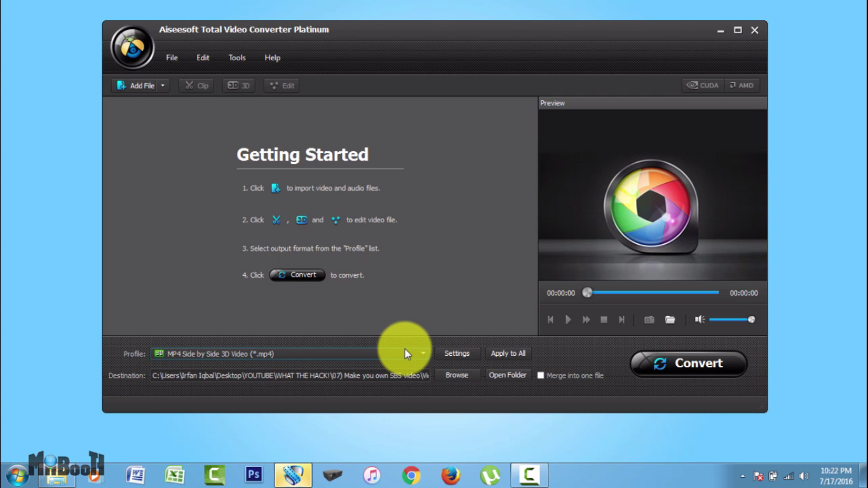Fast forward the preview
868x488 pixels.
point(586,320)
